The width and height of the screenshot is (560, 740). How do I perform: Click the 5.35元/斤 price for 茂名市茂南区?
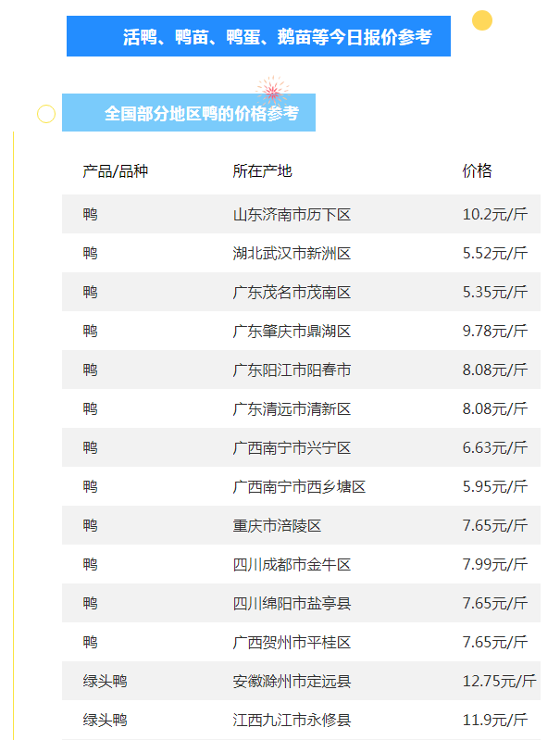point(494,293)
